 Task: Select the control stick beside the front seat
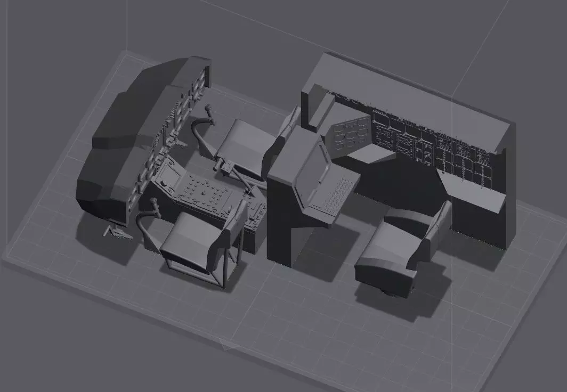point(148,220)
